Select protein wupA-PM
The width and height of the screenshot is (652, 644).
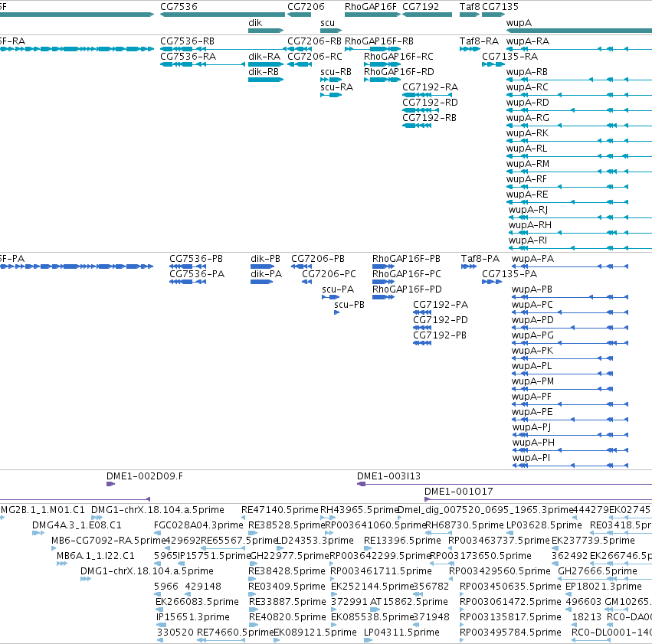pos(562,389)
